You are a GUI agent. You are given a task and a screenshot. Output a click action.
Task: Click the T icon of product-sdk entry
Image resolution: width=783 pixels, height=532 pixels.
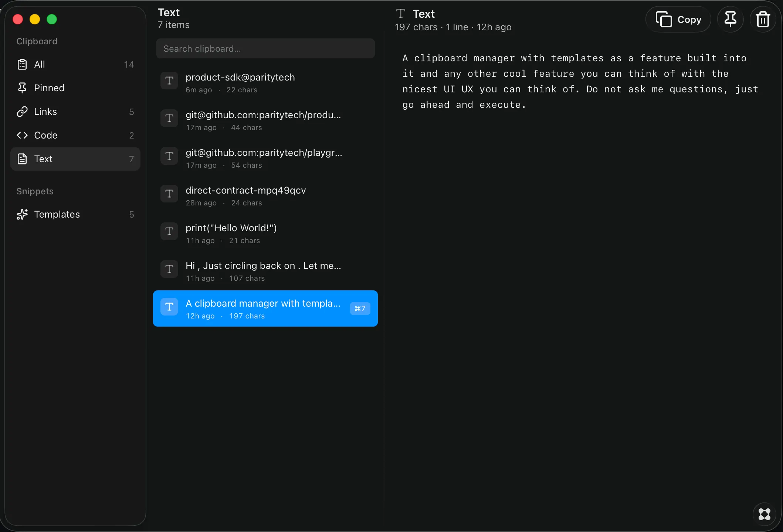click(x=169, y=81)
